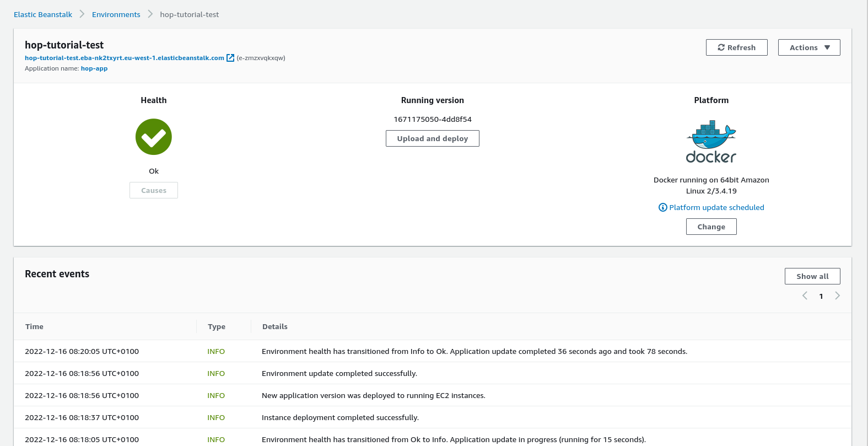
Task: Click the chevron after Elastic Beanstalk breadcrumb
Action: pos(82,14)
